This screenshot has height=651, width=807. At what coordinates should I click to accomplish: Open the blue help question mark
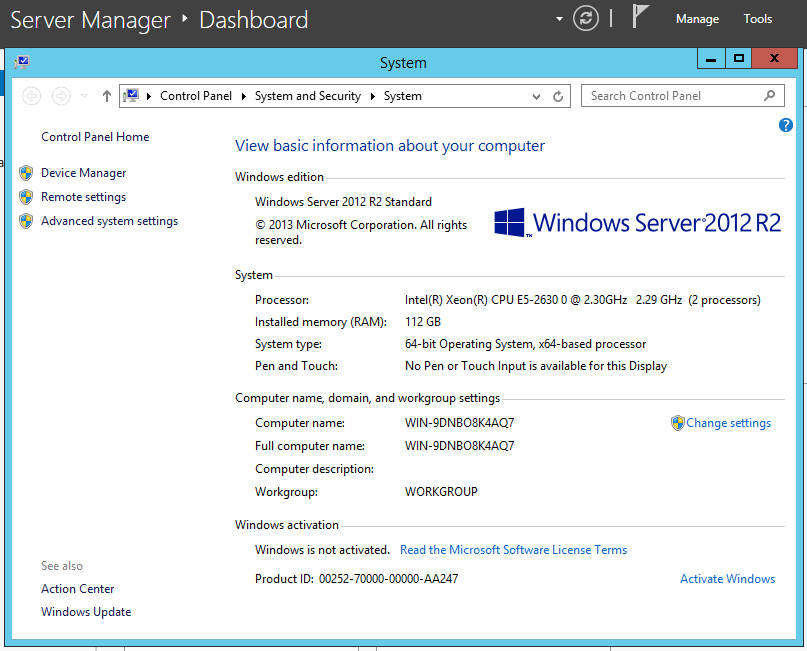tap(785, 125)
